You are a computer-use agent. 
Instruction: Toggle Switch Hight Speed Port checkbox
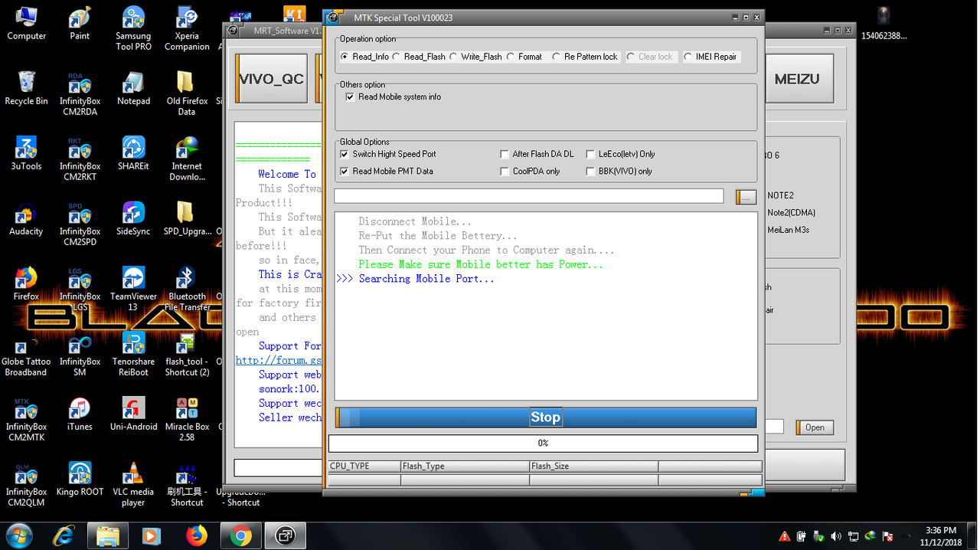point(388,154)
